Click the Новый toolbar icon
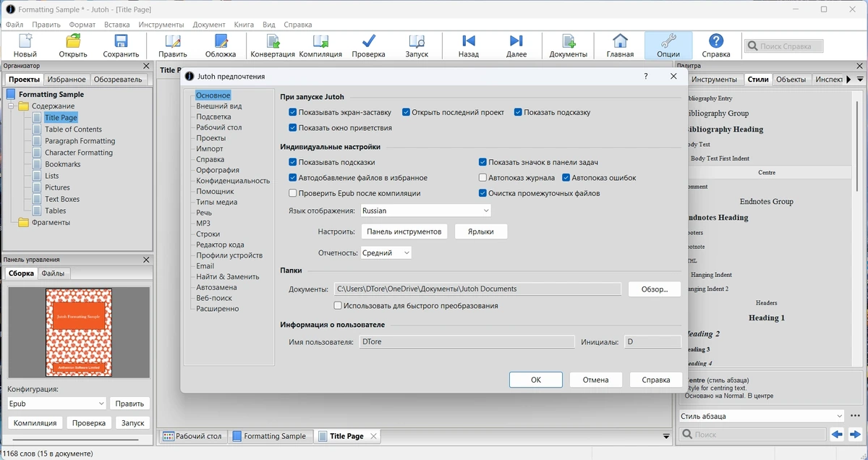 25,46
